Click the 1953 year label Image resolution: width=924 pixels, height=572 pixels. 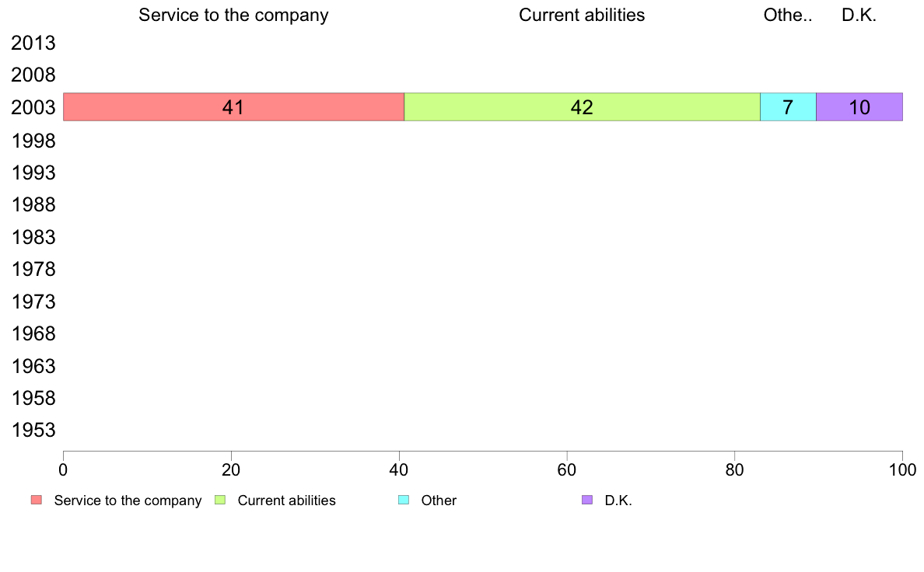pos(33,431)
